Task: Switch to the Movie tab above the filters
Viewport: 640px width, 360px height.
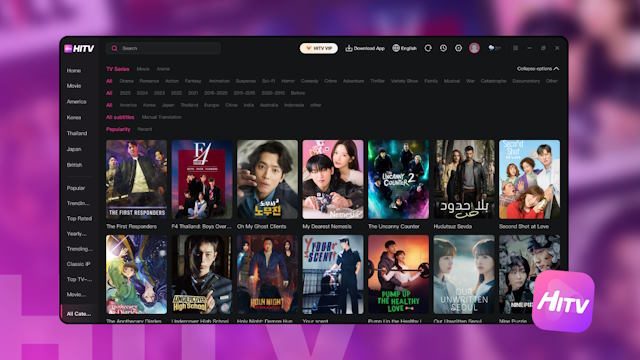Action: click(x=143, y=69)
